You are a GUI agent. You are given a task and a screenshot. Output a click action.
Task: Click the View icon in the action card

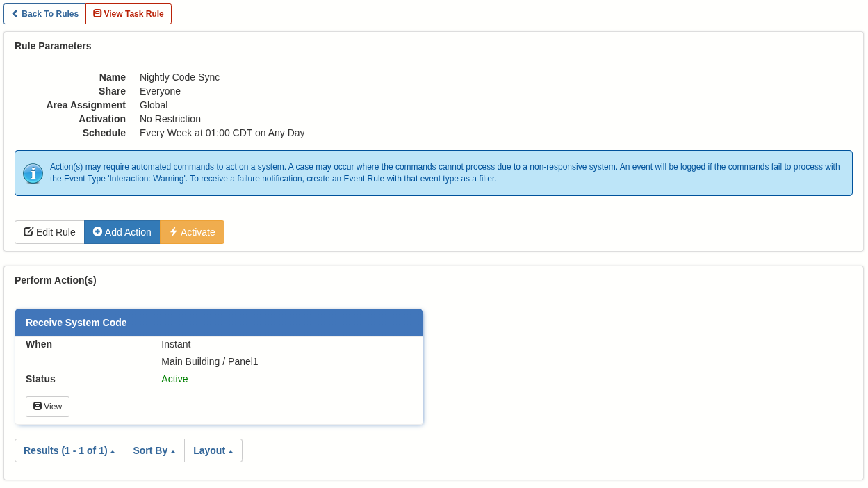click(x=38, y=406)
